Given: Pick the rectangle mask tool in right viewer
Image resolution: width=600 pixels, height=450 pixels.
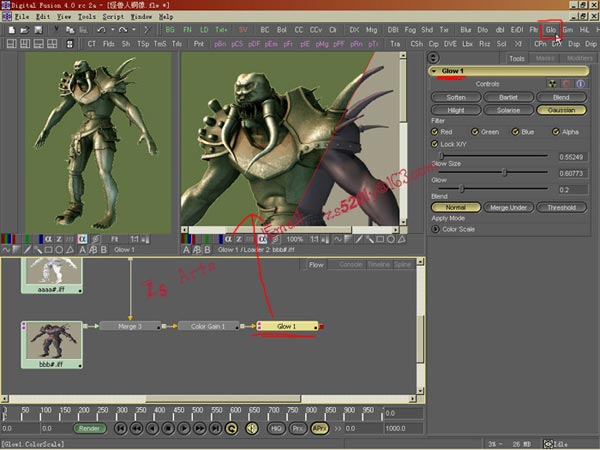Looking at the screenshot, I should click(x=380, y=239).
